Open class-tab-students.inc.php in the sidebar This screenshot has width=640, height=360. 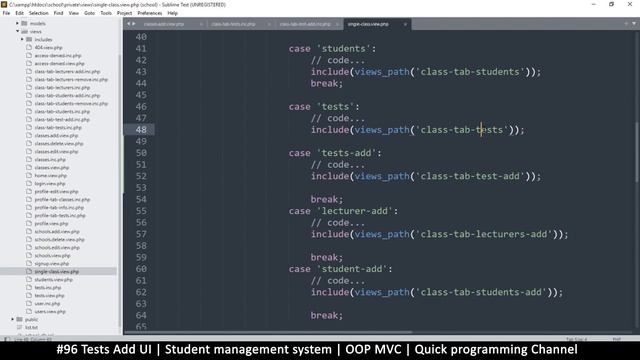coord(62,111)
